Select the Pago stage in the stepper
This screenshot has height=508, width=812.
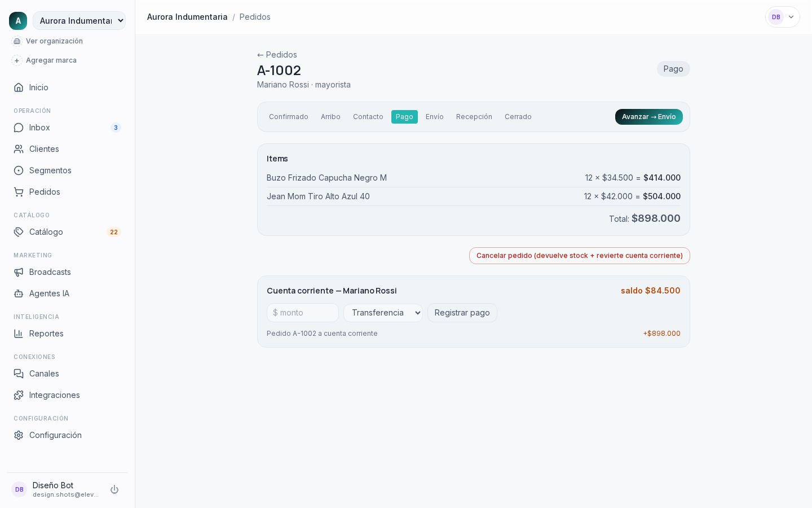pos(404,117)
